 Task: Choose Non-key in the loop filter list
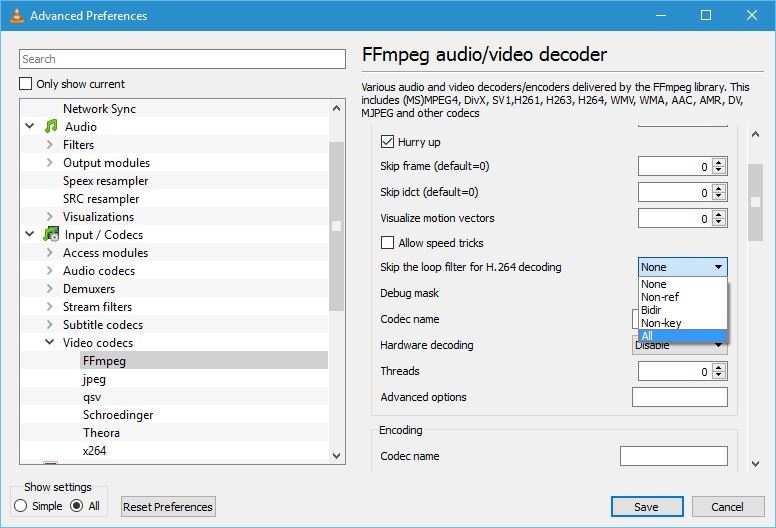coord(682,323)
